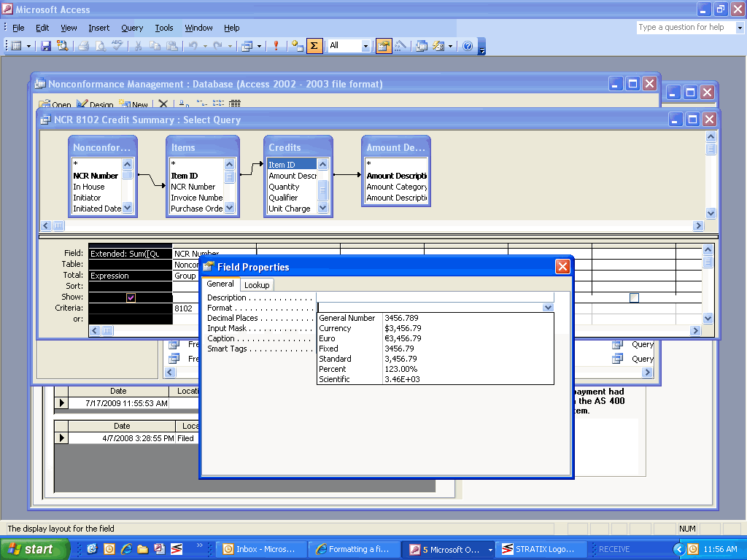Screen dimensions: 747x560
Task: Expand the View button dropdown arrow
Action: [x=28, y=46]
